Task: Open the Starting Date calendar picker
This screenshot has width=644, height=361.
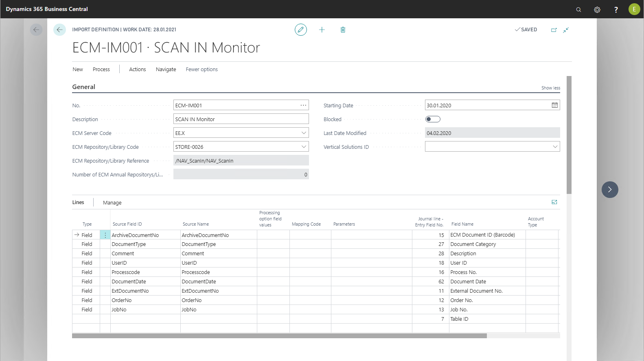Action: (554, 105)
